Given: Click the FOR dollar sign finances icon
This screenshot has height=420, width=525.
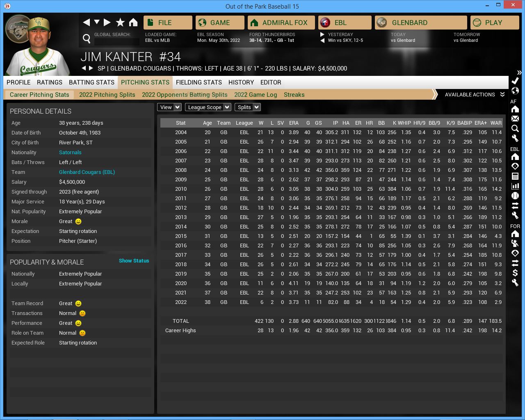Looking at the screenshot, I should 515,273.
